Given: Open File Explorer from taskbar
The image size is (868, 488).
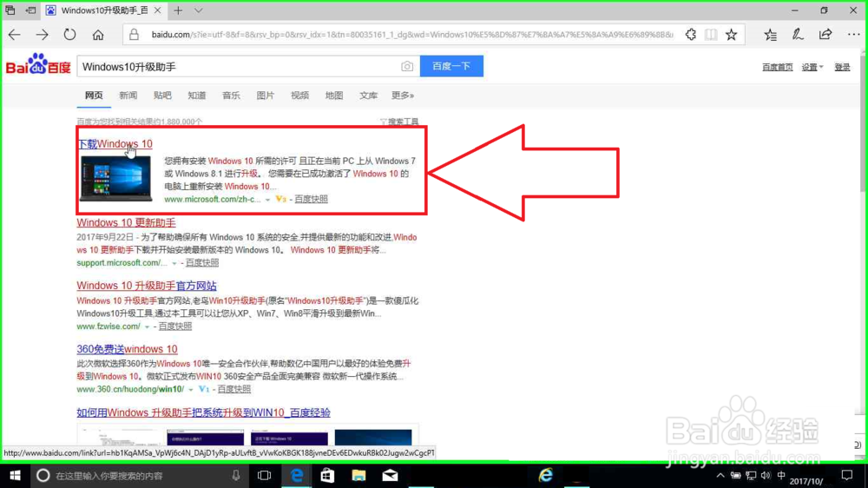Looking at the screenshot, I should (x=358, y=475).
